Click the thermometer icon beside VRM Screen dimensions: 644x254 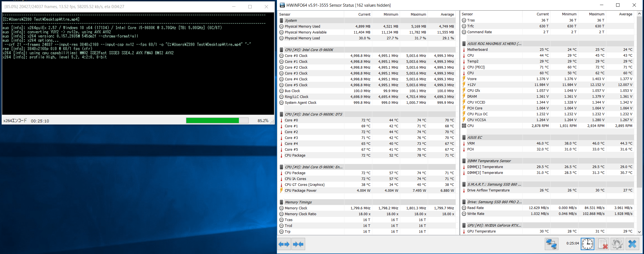click(x=464, y=143)
